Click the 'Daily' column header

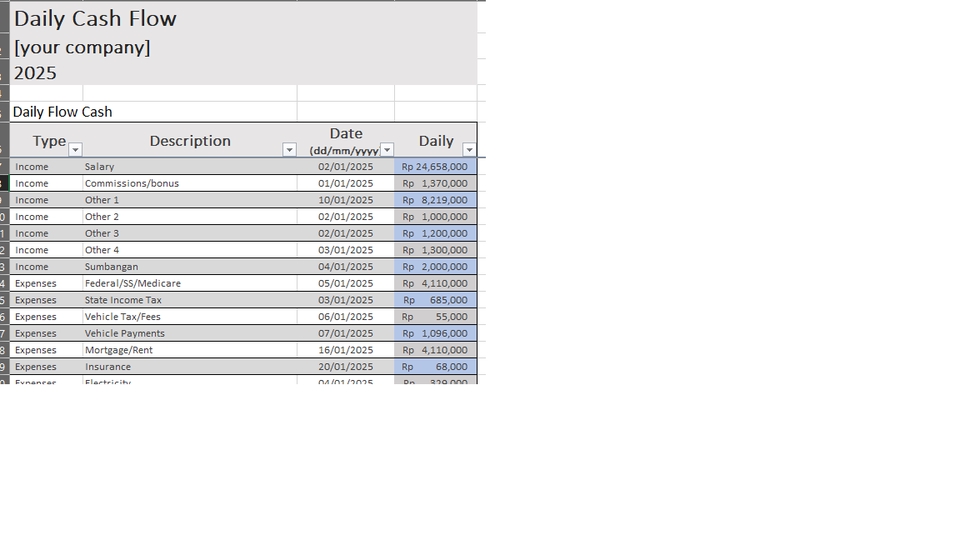[435, 140]
